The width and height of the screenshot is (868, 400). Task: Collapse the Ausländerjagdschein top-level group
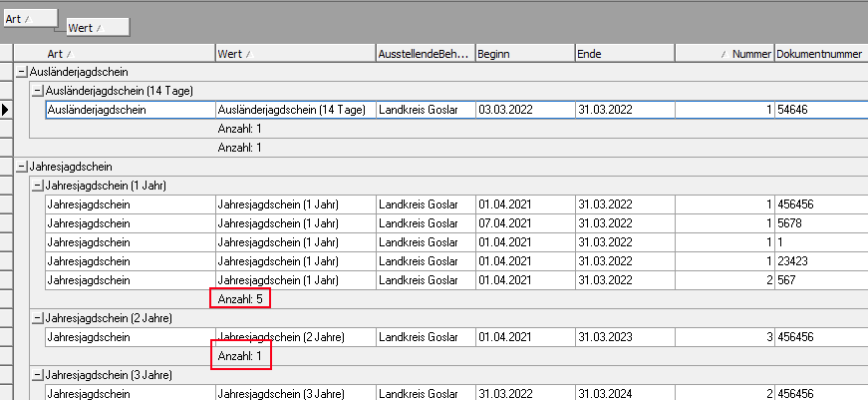pyautogui.click(x=22, y=72)
